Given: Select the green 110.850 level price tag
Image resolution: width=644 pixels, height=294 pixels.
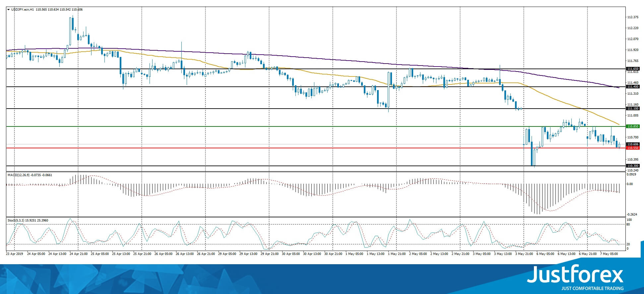Looking at the screenshot, I should point(633,126).
